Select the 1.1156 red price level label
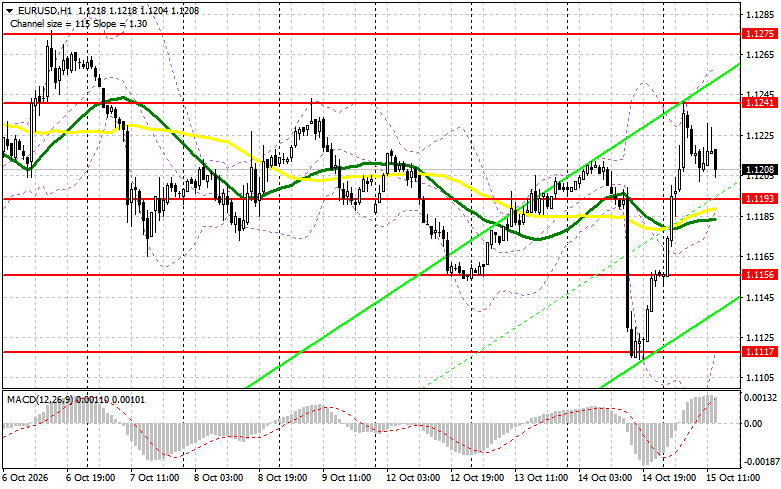 [759, 274]
